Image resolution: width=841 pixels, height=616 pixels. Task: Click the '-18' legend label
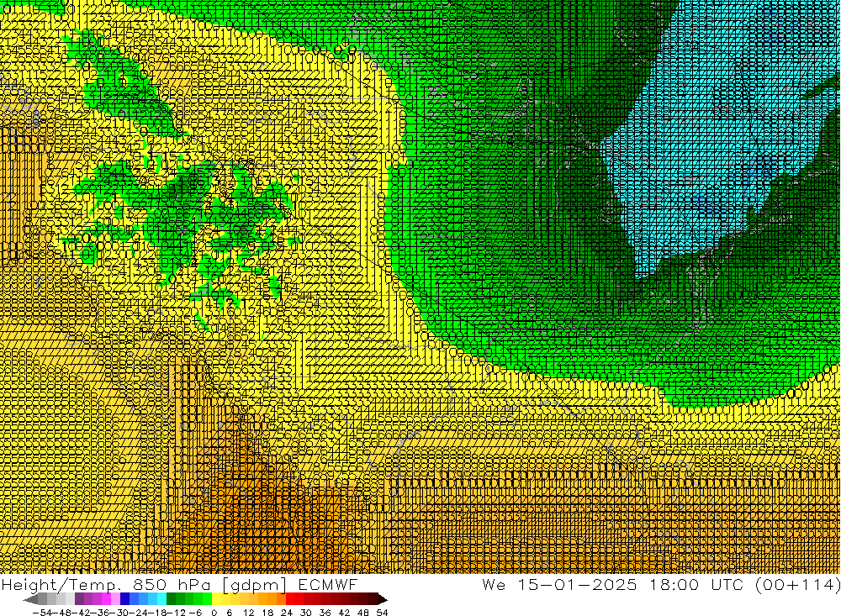pyautogui.click(x=157, y=613)
